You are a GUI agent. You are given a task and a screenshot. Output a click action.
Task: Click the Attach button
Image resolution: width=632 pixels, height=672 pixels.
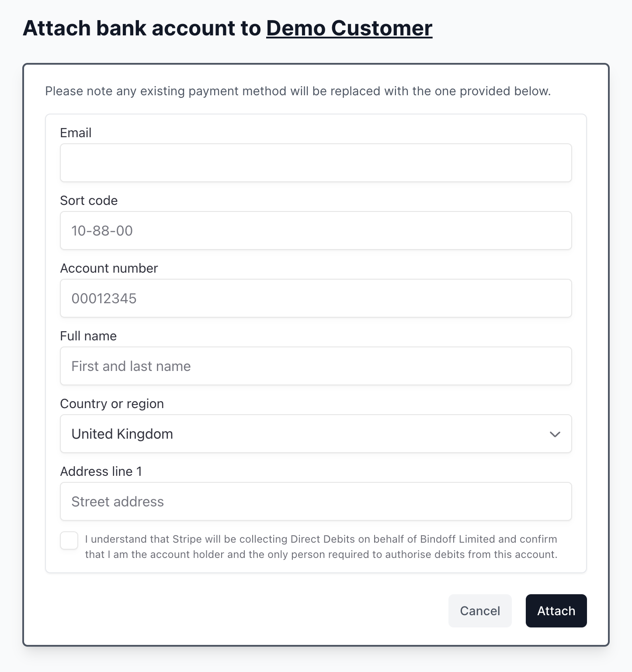pos(556,611)
